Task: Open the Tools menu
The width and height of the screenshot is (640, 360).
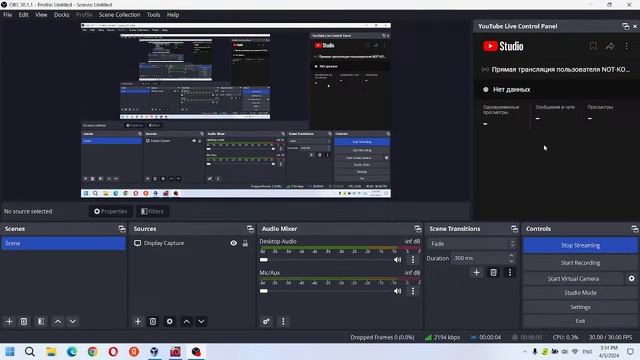Action: [x=153, y=15]
